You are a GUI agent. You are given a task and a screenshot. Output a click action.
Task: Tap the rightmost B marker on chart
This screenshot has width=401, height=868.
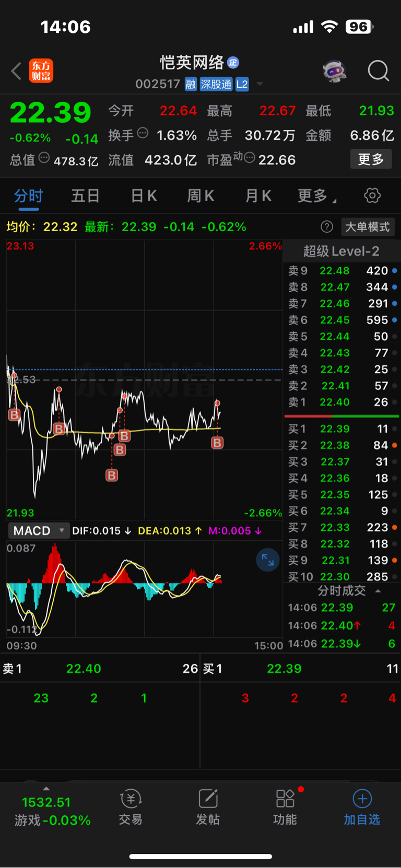pyautogui.click(x=217, y=443)
